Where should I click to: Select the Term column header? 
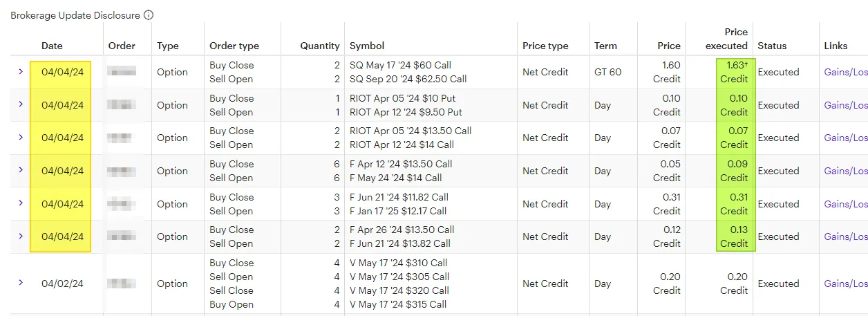pos(605,46)
